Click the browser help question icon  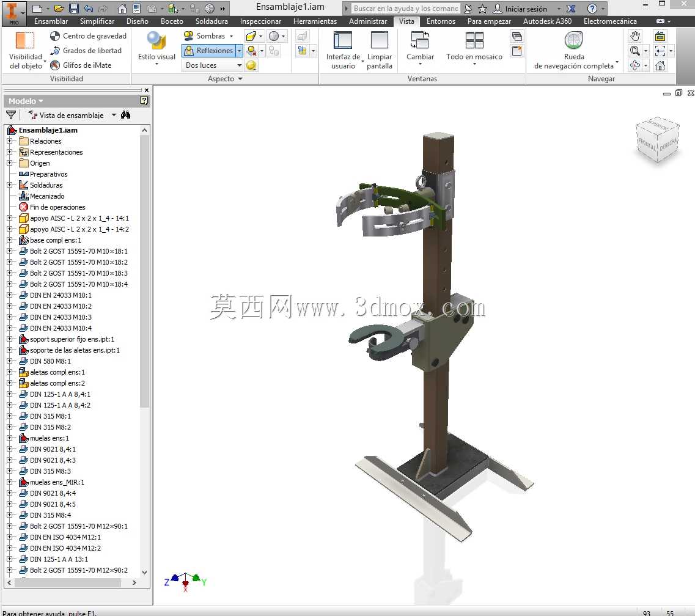[x=144, y=101]
